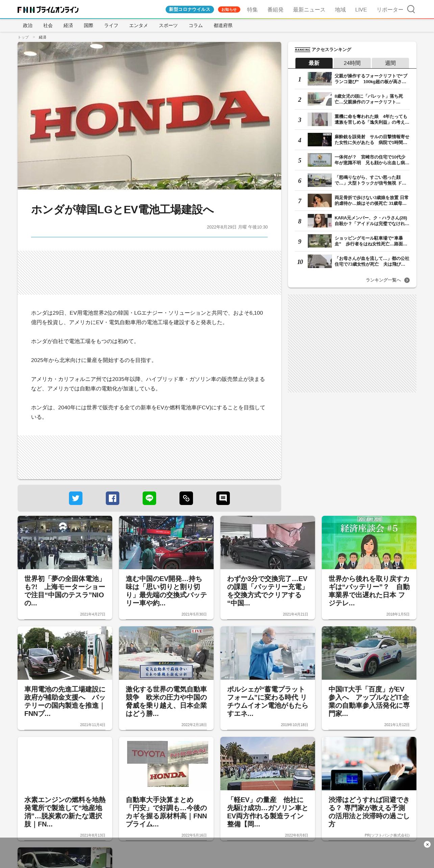Open 激化する世界の電気自動車競争 card
Image resolution: width=434 pixels, height=868 pixels.
coord(166,678)
